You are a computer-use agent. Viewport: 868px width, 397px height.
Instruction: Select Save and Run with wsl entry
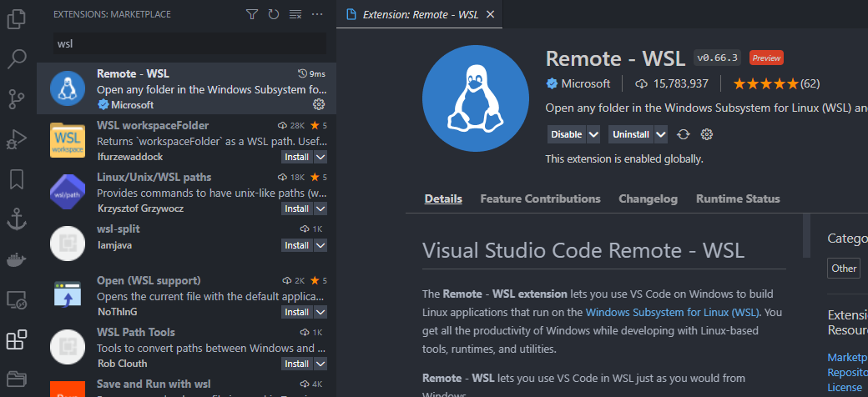(187, 385)
